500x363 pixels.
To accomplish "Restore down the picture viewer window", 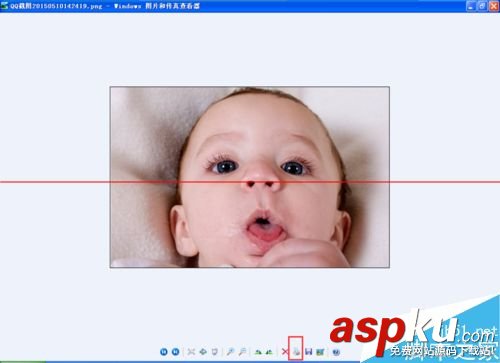I will [482, 6].
